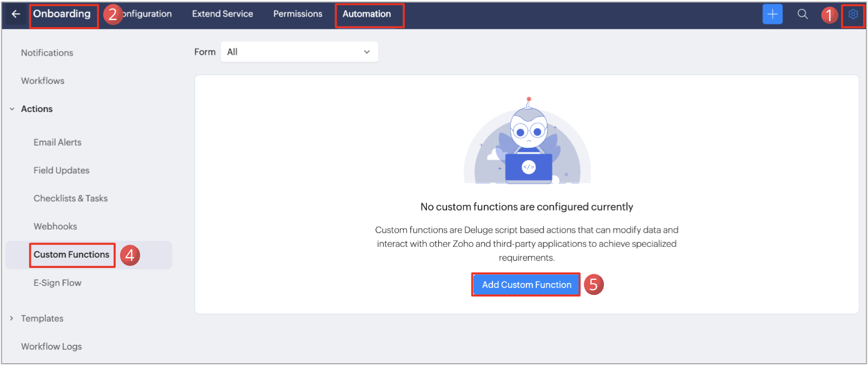Select Workflows in the sidebar
Screen dimensions: 868x367
(43, 81)
